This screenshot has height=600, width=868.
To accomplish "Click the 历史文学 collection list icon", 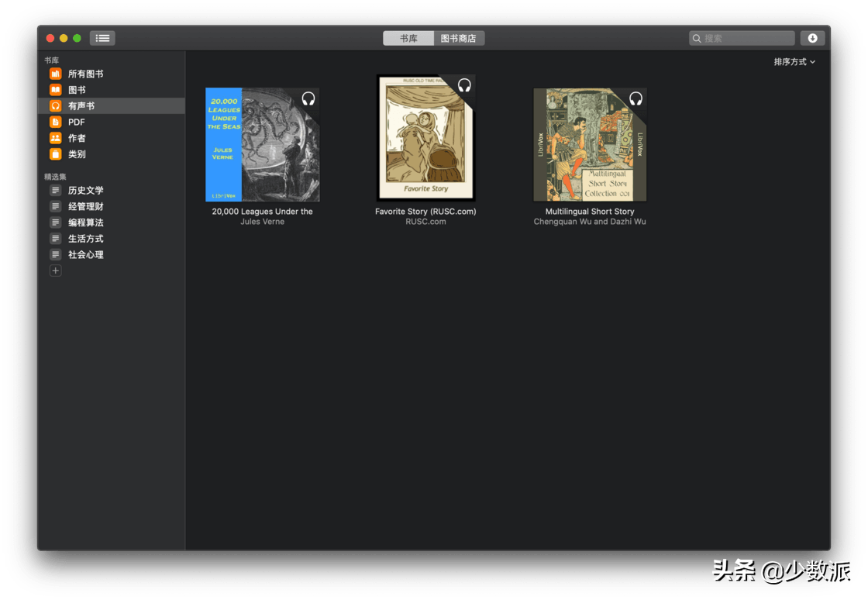I will pos(55,190).
